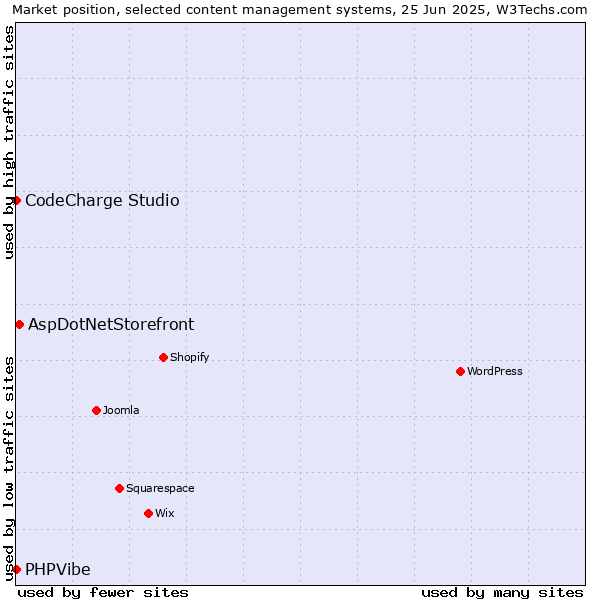
Task: Click the AspDotNetStorefront red data point
Action: pyautogui.click(x=20, y=324)
